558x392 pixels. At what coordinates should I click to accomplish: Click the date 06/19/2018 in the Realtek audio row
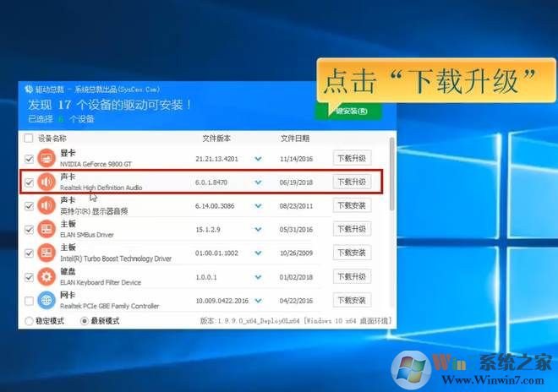(x=296, y=182)
